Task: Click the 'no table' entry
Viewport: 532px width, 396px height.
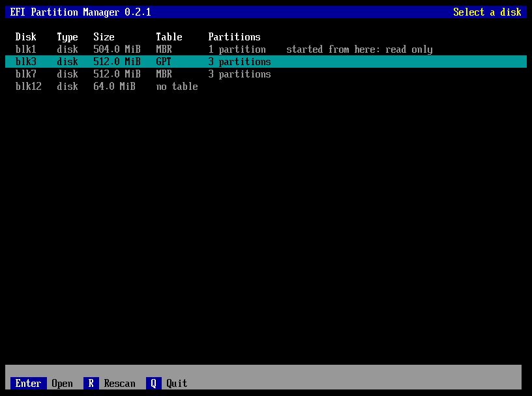Action: tap(177, 87)
